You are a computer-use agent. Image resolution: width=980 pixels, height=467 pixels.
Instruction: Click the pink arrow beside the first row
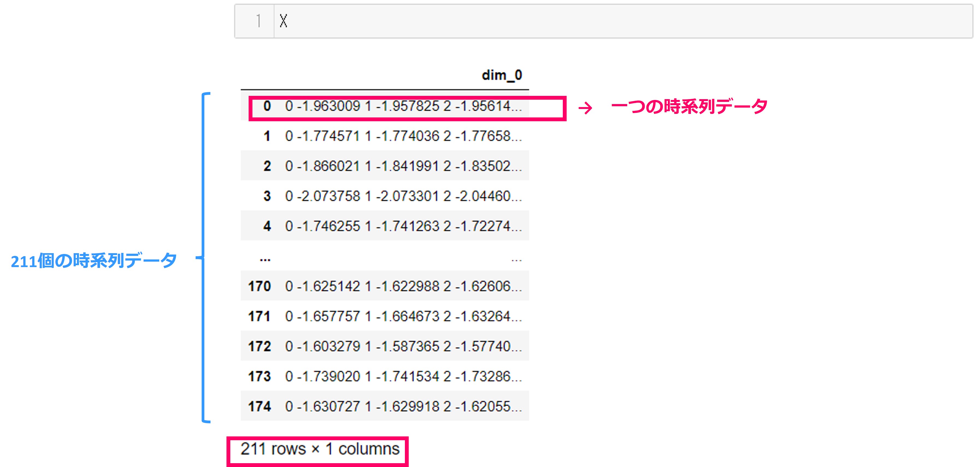click(585, 108)
